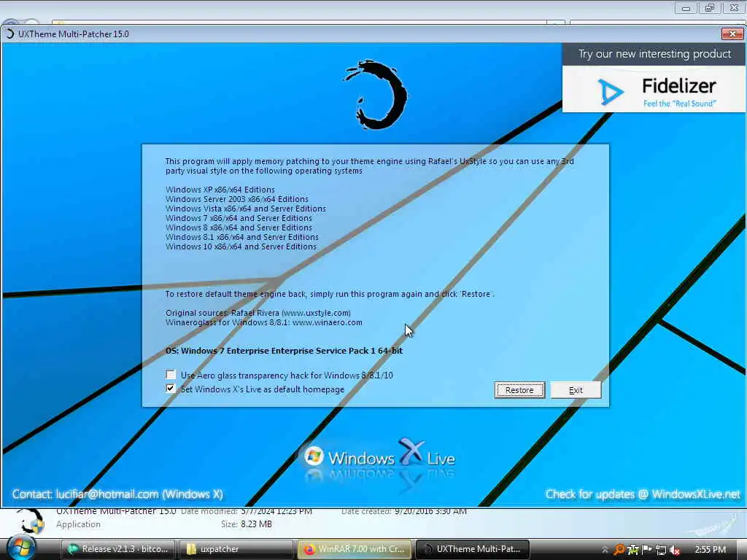Viewport: 747px width, 560px height.
Task: Switch to uxpatcher folder taskbar item
Action: click(236, 549)
